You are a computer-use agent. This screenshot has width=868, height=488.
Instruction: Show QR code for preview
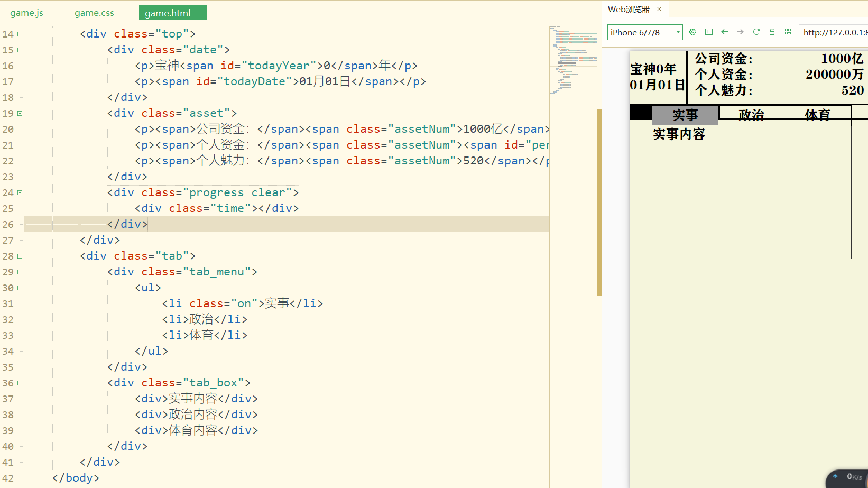coord(788,32)
